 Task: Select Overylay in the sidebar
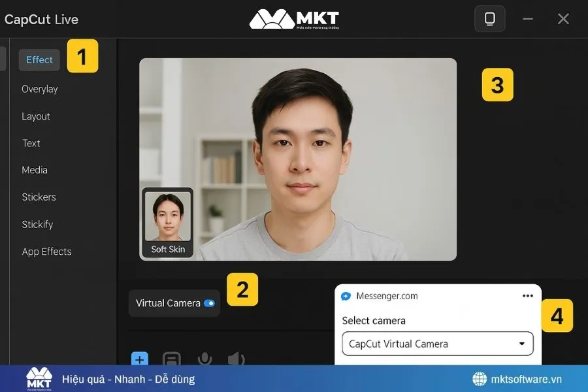pyautogui.click(x=39, y=89)
